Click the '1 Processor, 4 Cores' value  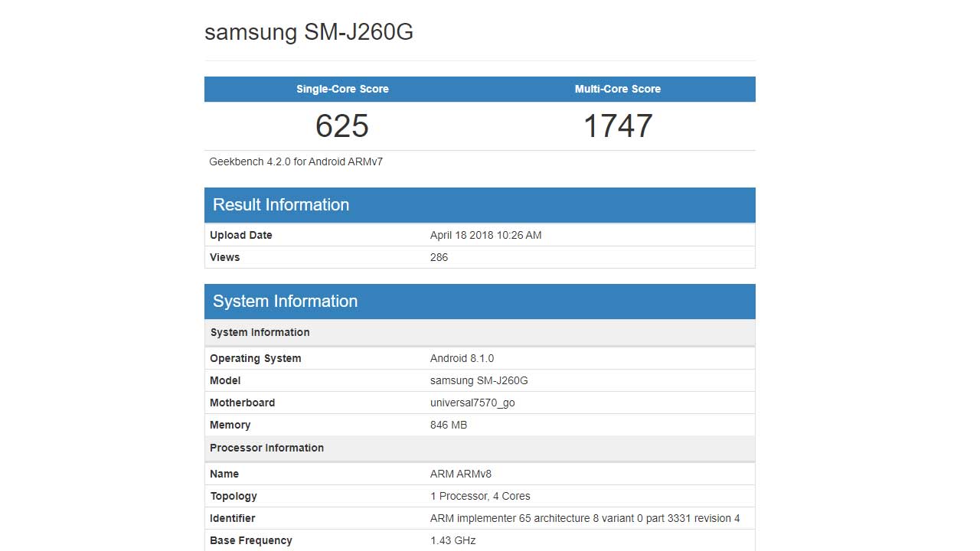[480, 496]
